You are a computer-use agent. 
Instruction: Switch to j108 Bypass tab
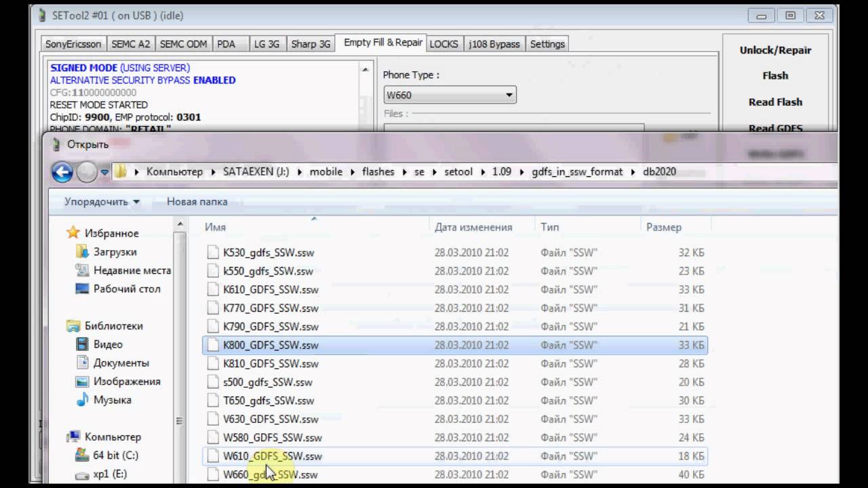[494, 44]
